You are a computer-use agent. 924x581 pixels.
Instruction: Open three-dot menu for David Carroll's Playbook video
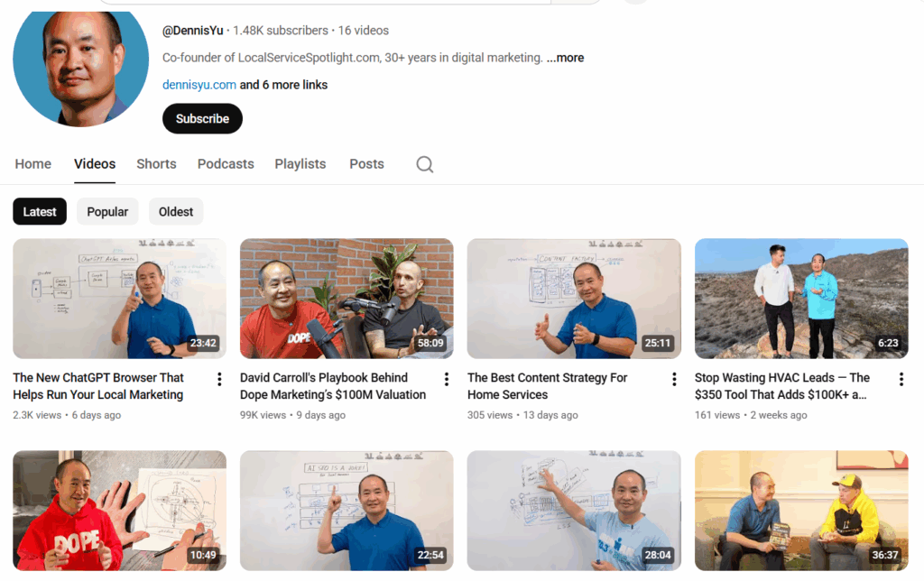click(447, 379)
